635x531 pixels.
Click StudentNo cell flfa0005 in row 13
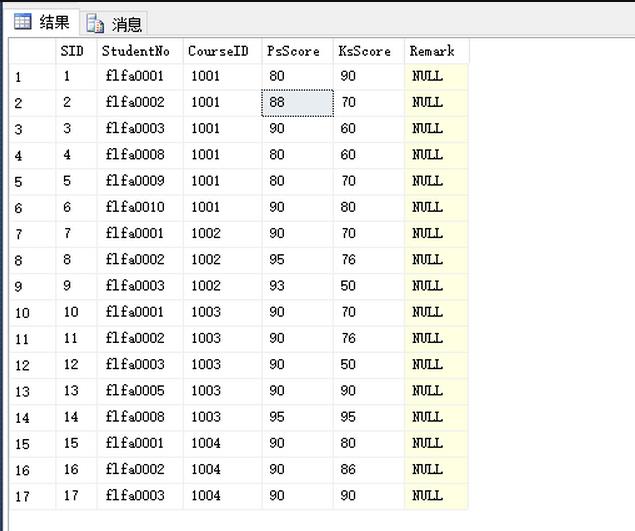139,391
